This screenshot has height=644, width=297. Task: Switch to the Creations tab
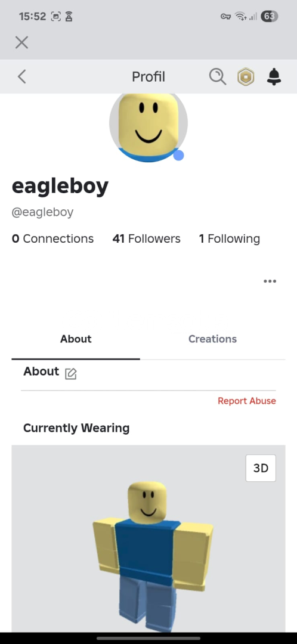point(212,339)
